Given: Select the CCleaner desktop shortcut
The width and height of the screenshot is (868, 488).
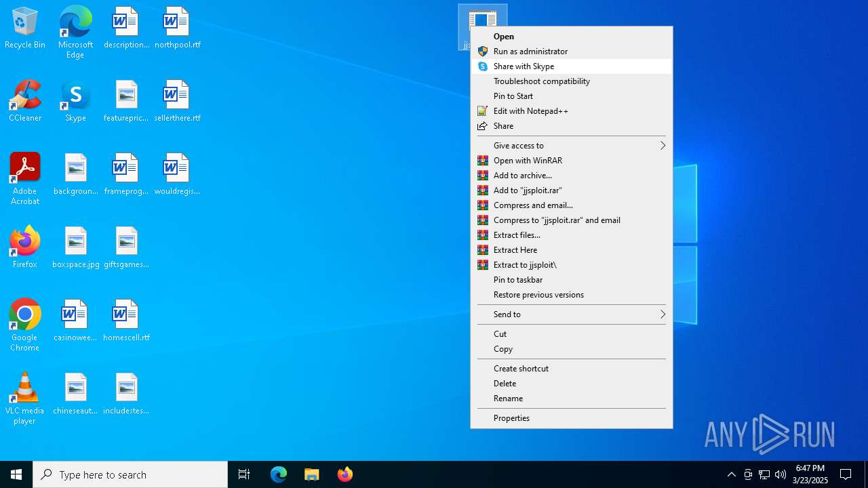Looking at the screenshot, I should (25, 102).
